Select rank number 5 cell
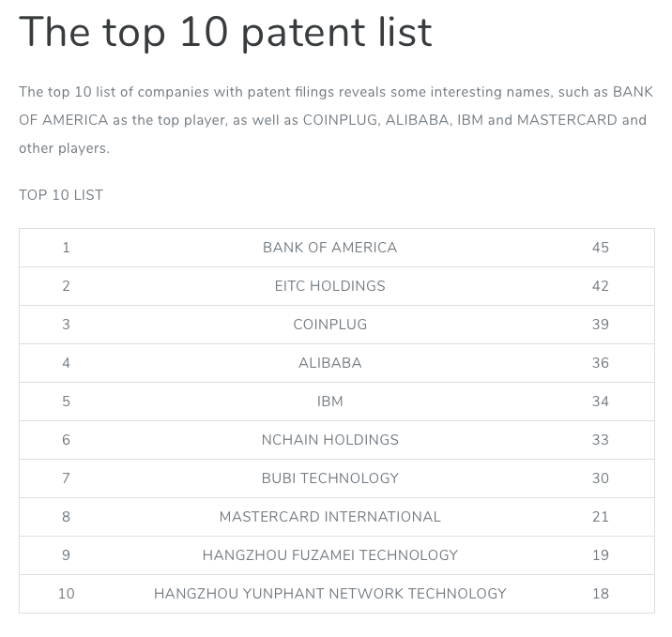Screen dimensions: 672x637 66,402
